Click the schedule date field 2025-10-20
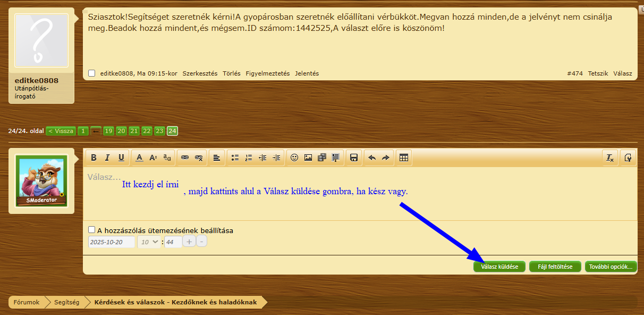 tap(112, 242)
